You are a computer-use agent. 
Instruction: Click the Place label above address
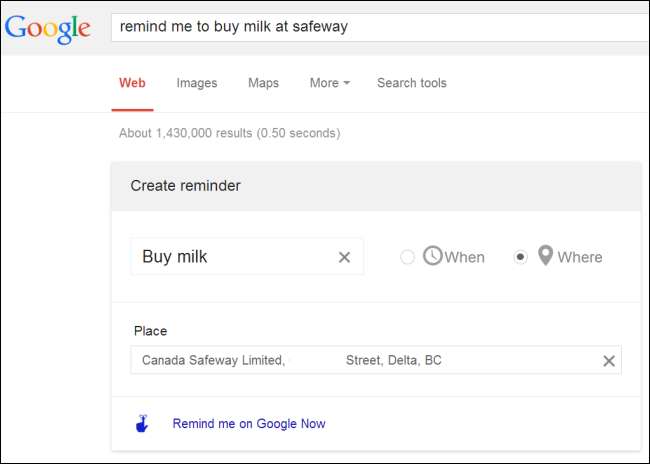150,331
